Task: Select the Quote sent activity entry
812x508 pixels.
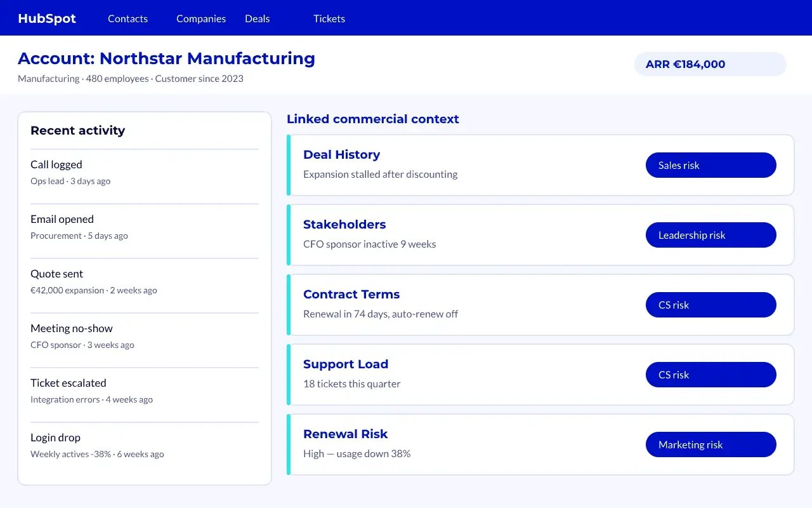Action: 145,281
